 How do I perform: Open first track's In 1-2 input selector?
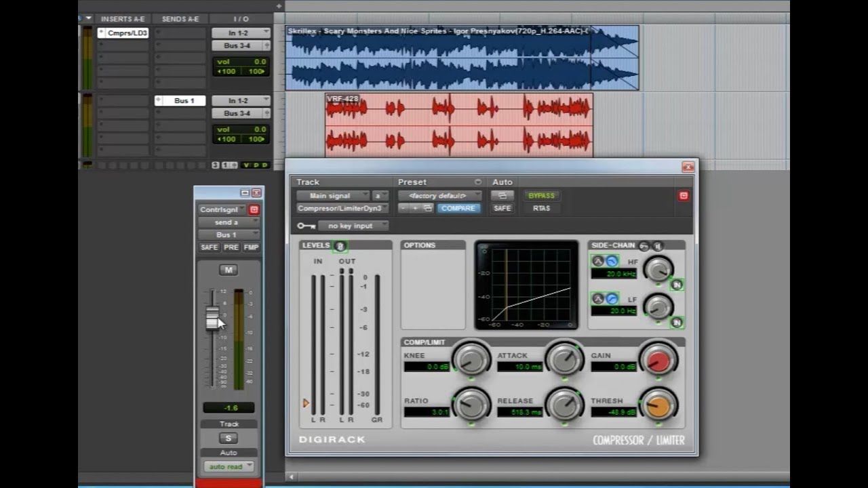point(241,33)
